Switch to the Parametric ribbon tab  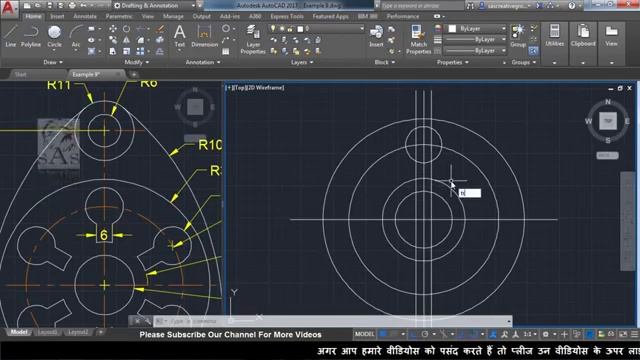pos(119,16)
